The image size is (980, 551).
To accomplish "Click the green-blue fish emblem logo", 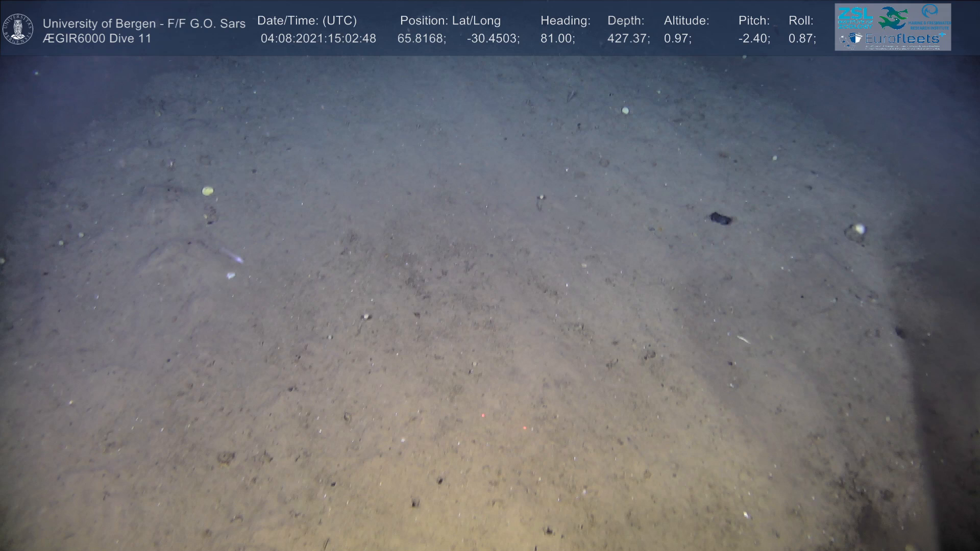I will [x=893, y=18].
